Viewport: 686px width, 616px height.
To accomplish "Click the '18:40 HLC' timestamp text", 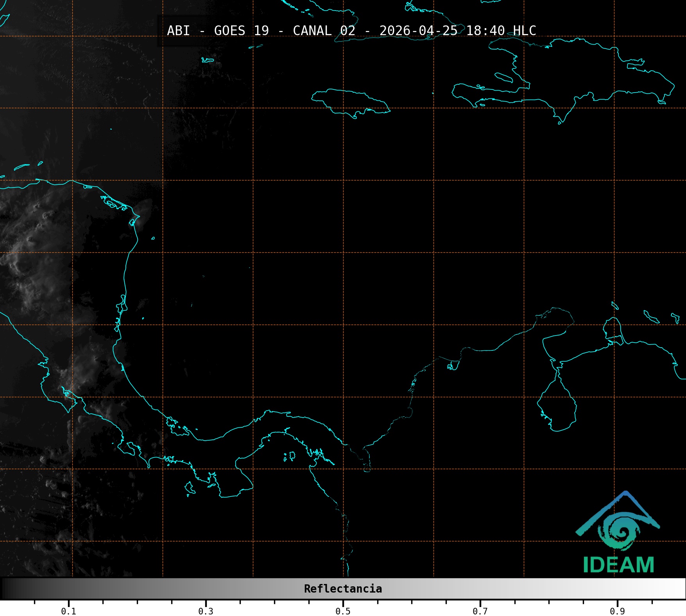I will [x=501, y=31].
